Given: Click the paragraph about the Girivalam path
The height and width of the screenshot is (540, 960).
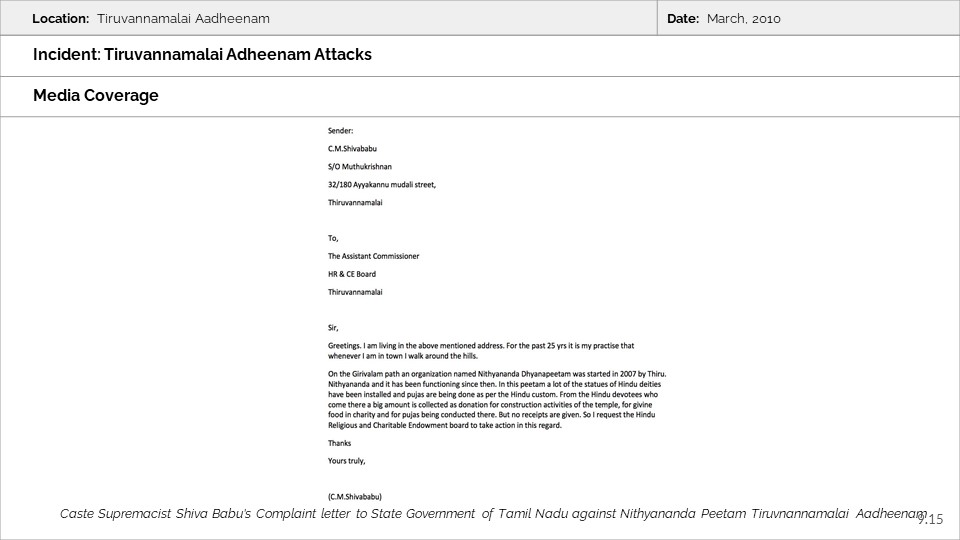Looking at the screenshot, I should click(x=493, y=399).
